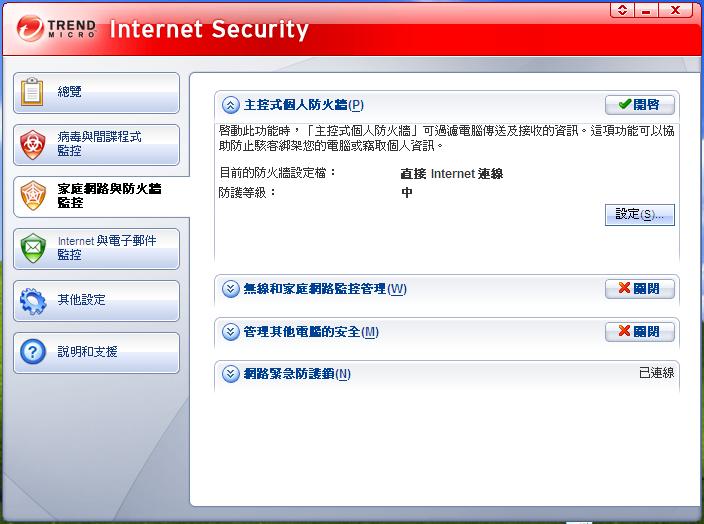Open firewall 設定(S)... settings button

(x=640, y=215)
